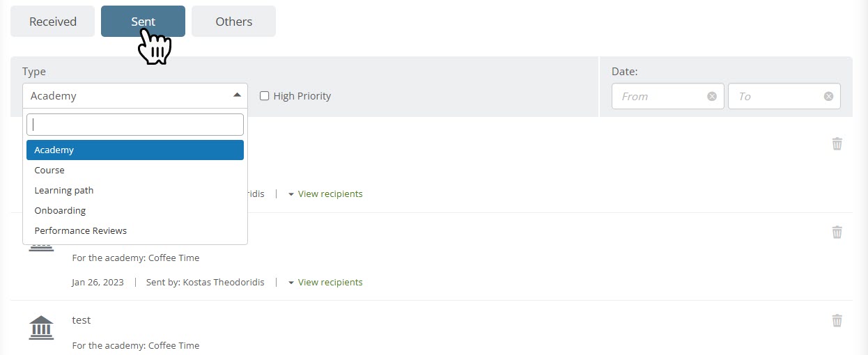This screenshot has width=868, height=355.
Task: Clear the To date field
Action: tap(828, 97)
